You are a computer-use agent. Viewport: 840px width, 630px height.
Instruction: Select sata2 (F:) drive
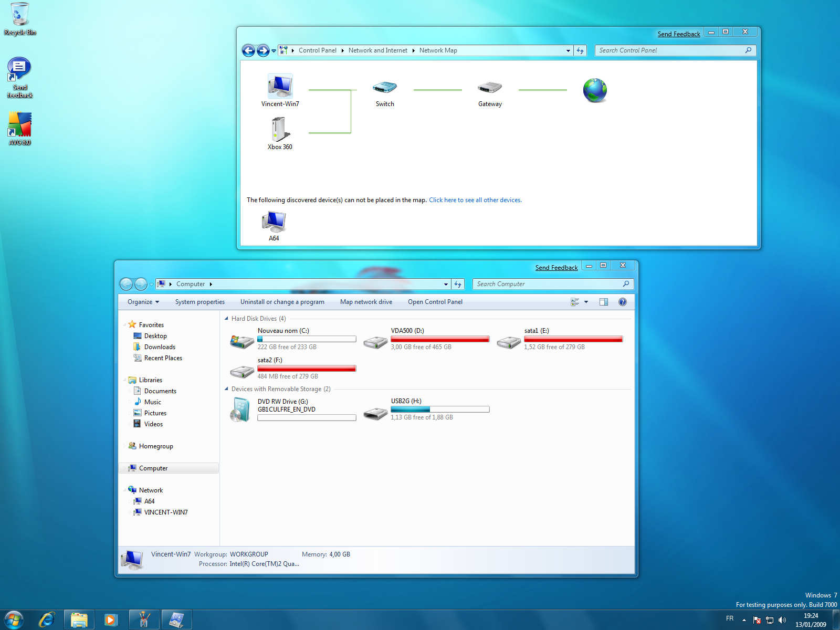(x=293, y=368)
